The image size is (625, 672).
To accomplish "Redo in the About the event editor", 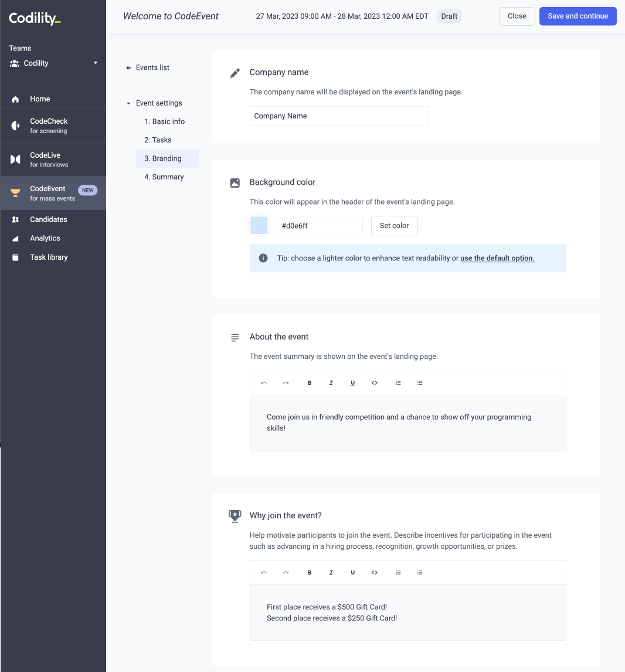I will [x=286, y=383].
